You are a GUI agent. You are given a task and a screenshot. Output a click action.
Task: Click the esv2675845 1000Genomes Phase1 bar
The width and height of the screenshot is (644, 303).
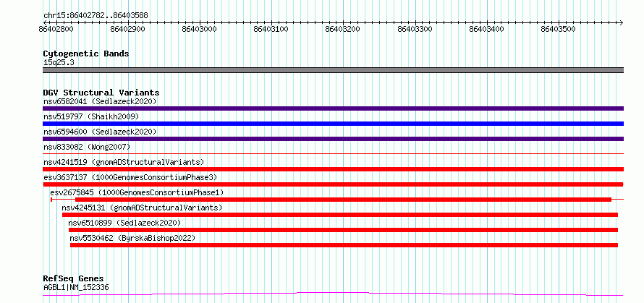coord(337,200)
